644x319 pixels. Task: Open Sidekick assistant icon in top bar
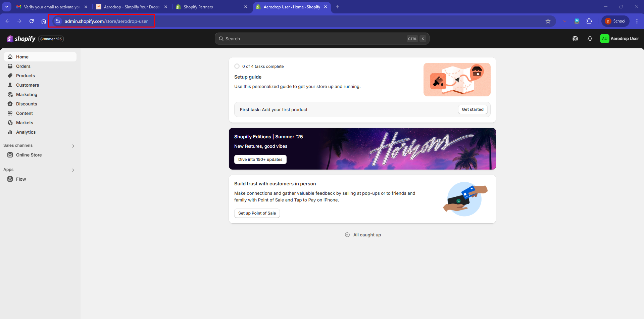coord(575,39)
